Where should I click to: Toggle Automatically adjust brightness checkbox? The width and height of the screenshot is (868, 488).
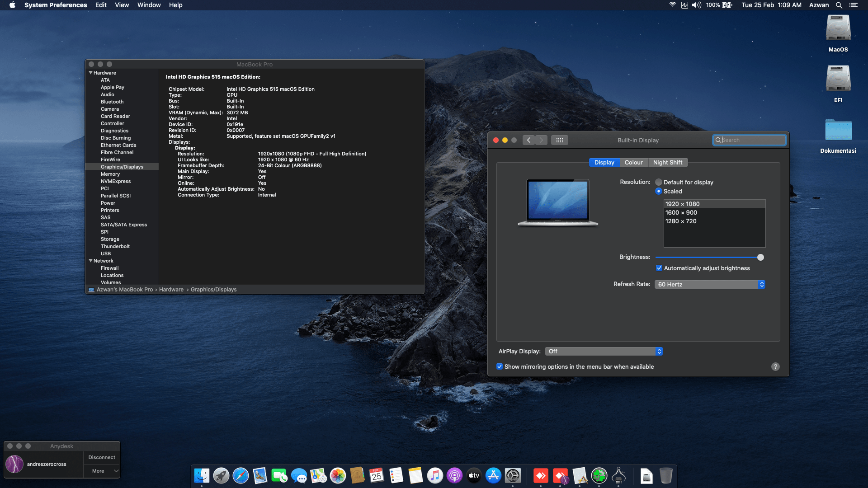pos(659,268)
